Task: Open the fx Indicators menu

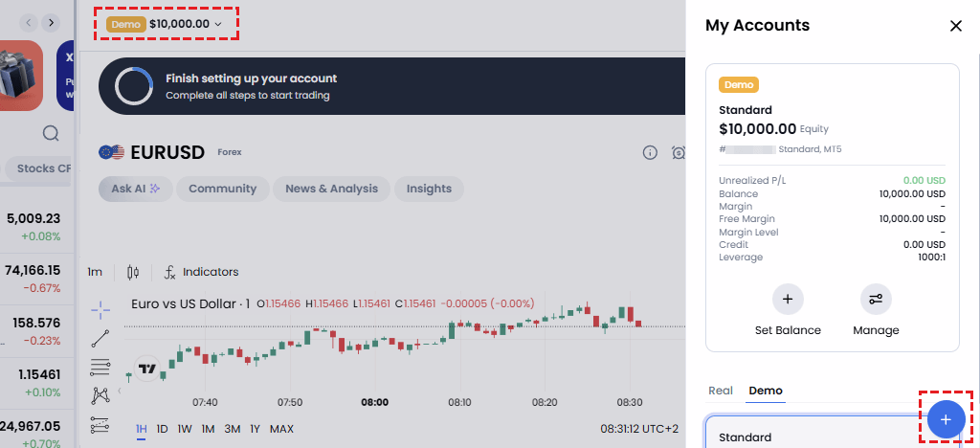Action: pyautogui.click(x=201, y=272)
